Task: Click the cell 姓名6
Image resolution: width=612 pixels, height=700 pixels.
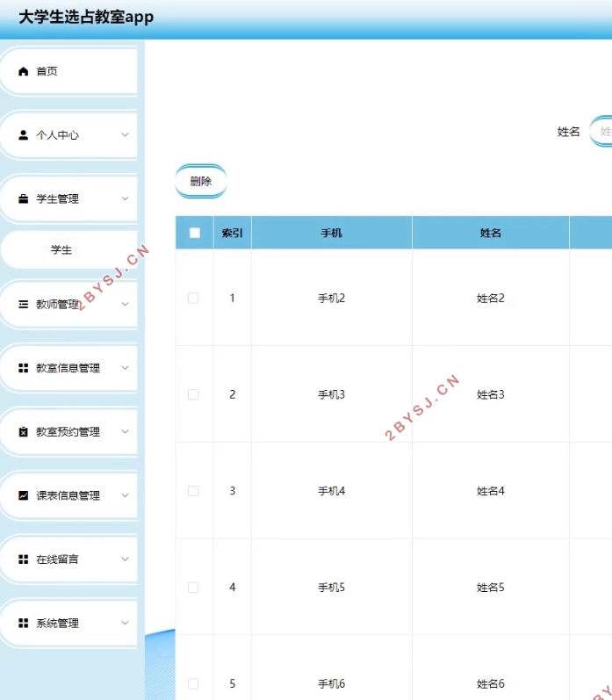Action: (491, 684)
